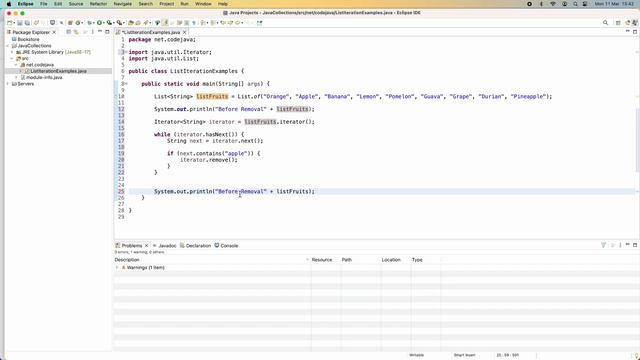
Task: Collapse the net.codejava package node
Action: [x=16, y=65]
